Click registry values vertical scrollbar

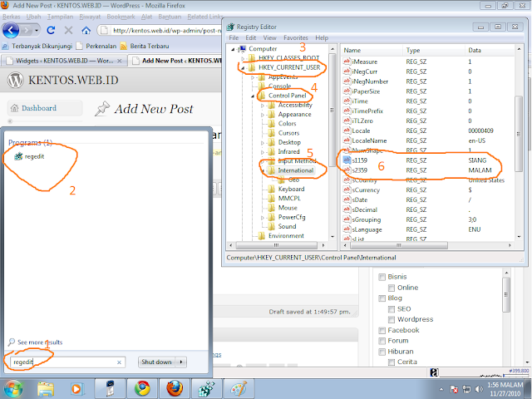519,135
